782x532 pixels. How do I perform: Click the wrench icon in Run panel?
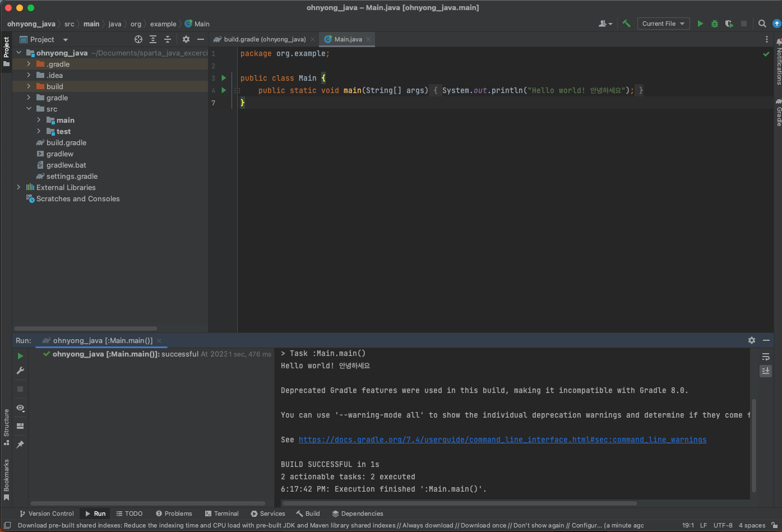[x=20, y=371]
